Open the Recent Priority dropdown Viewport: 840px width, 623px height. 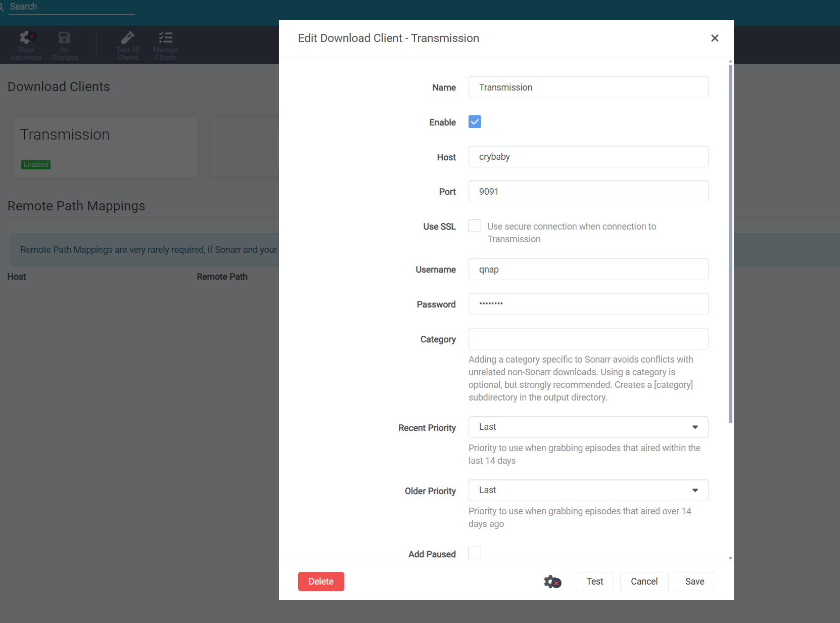[x=588, y=427]
